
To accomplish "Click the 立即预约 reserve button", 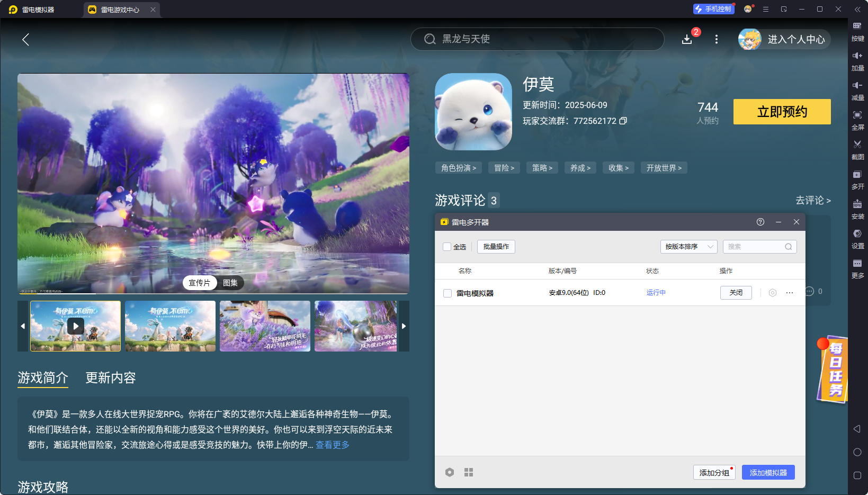I will [x=782, y=112].
